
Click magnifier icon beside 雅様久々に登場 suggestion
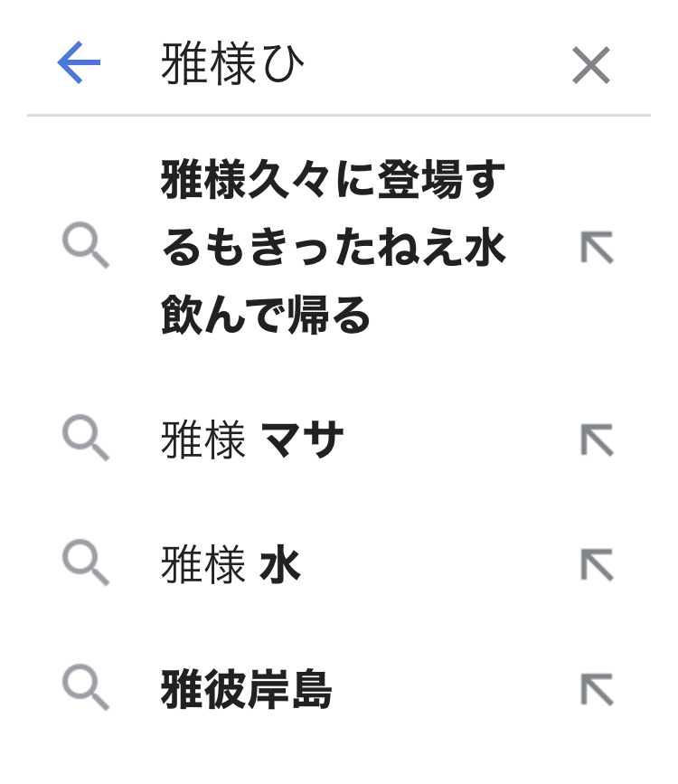pos(86,247)
